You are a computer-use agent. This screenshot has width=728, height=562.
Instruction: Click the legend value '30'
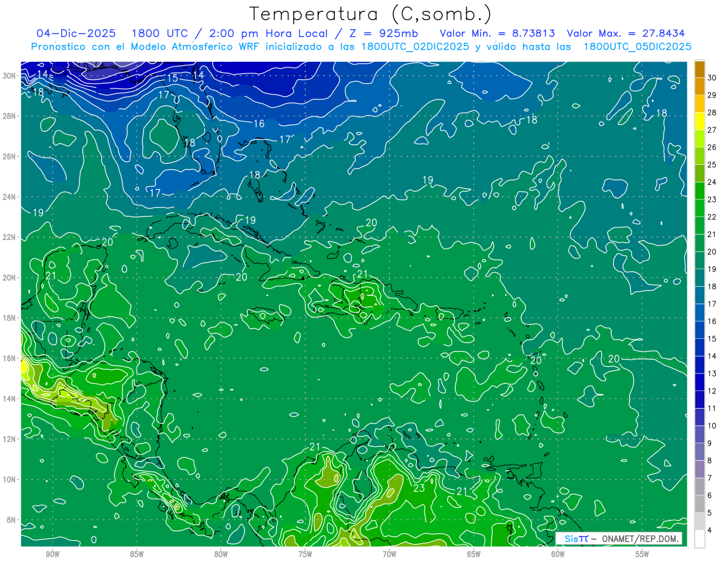click(x=712, y=77)
